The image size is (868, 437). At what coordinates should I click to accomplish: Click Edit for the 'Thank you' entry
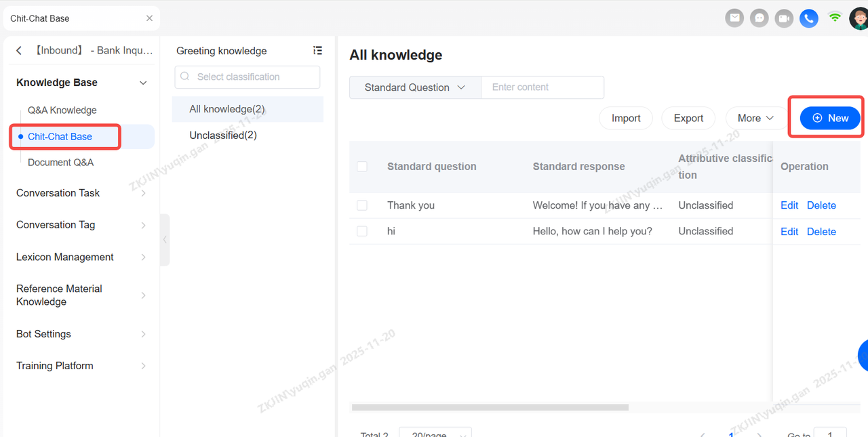tap(789, 205)
